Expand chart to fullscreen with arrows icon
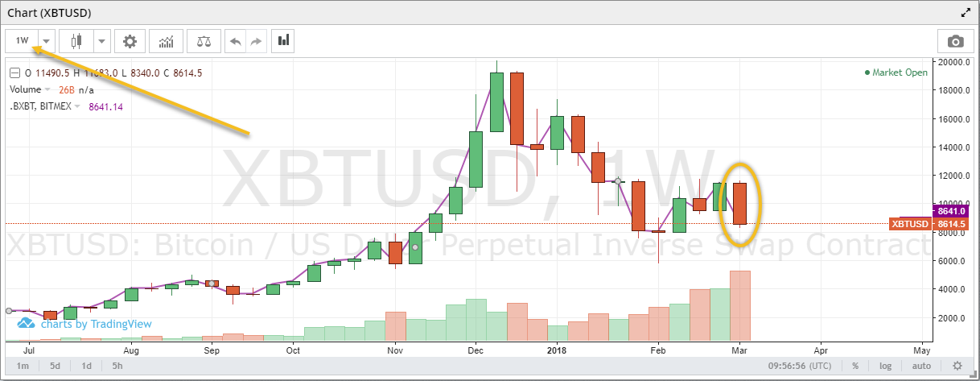Image resolution: width=980 pixels, height=381 pixels. coord(966,12)
